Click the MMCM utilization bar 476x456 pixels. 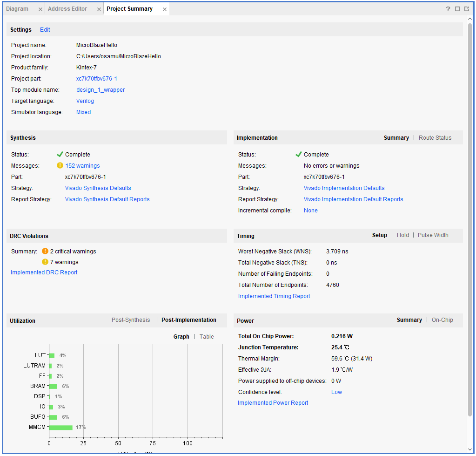click(x=61, y=427)
